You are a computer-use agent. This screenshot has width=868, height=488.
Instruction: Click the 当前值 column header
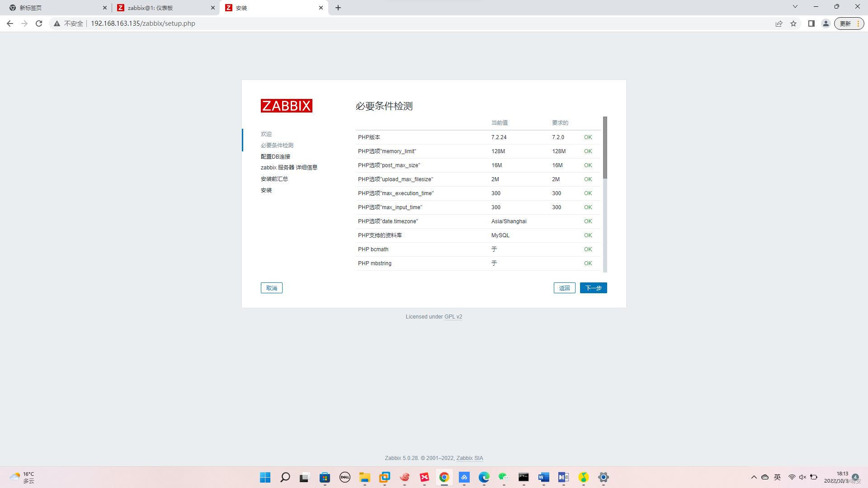coord(500,123)
